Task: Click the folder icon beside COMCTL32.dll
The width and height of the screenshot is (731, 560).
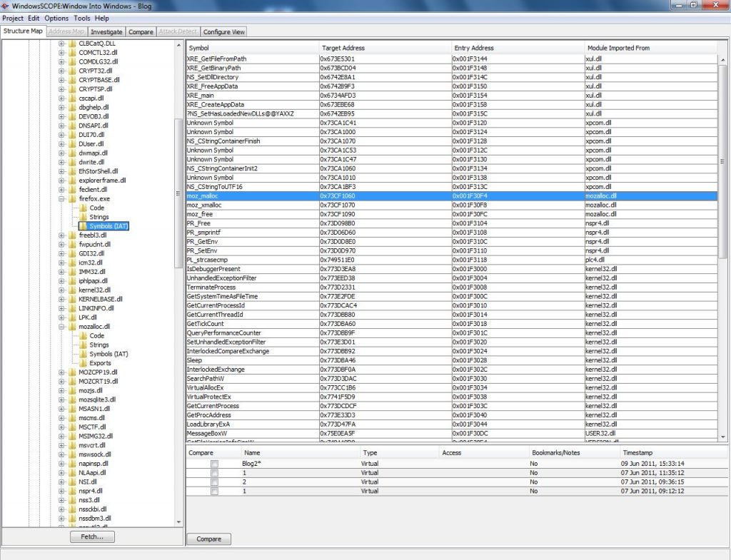Action: click(72, 53)
